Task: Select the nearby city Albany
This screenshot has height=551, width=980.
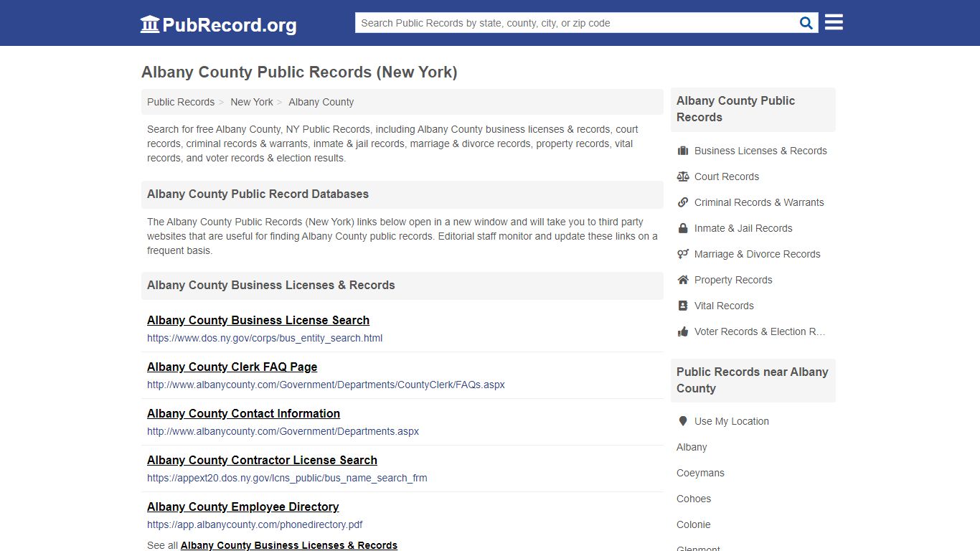Action: pos(692,447)
